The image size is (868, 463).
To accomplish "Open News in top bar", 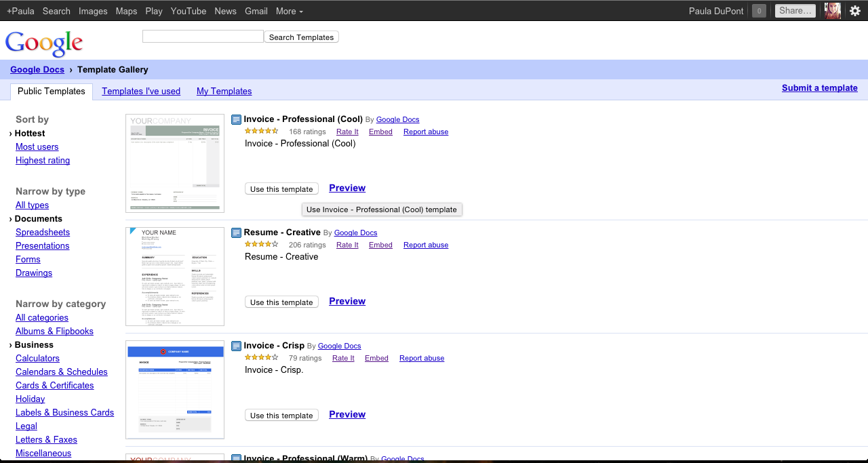I will [226, 11].
